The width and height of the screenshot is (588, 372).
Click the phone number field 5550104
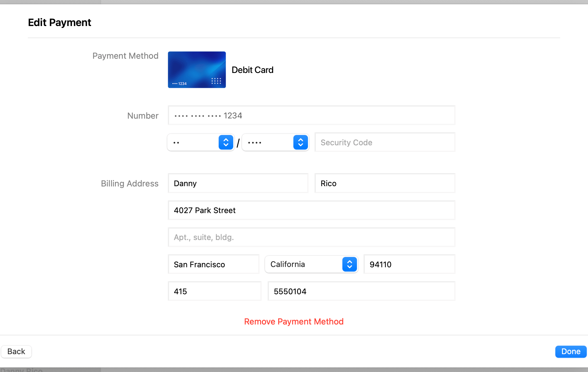(361, 291)
